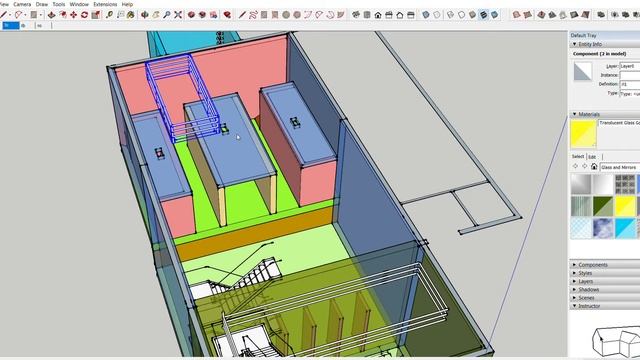Enable Shaded With Textures style
640x360 pixels.
pos(483,15)
